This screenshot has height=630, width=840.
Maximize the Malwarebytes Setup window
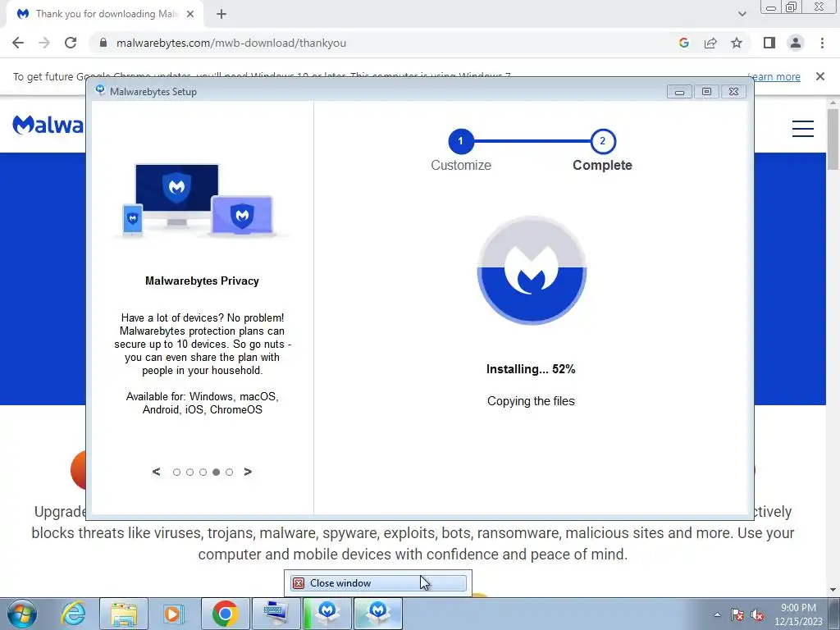pos(706,92)
